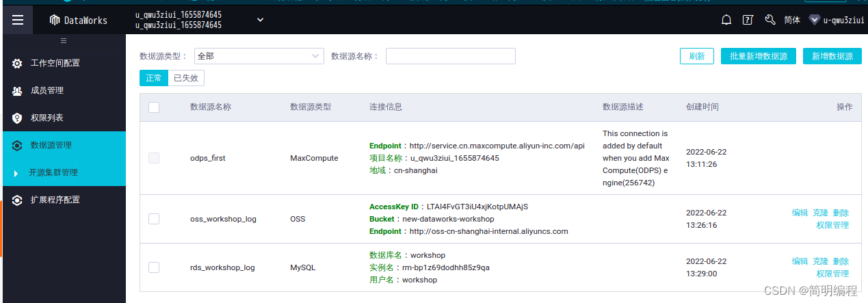868x303 pixels.
Task: Check the rds_workshop_log row checkbox
Action: tap(154, 267)
